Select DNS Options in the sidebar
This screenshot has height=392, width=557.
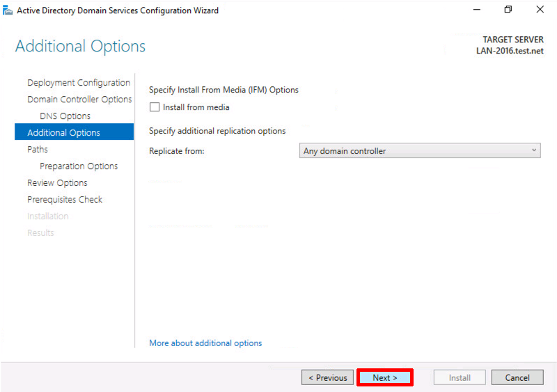[65, 116]
